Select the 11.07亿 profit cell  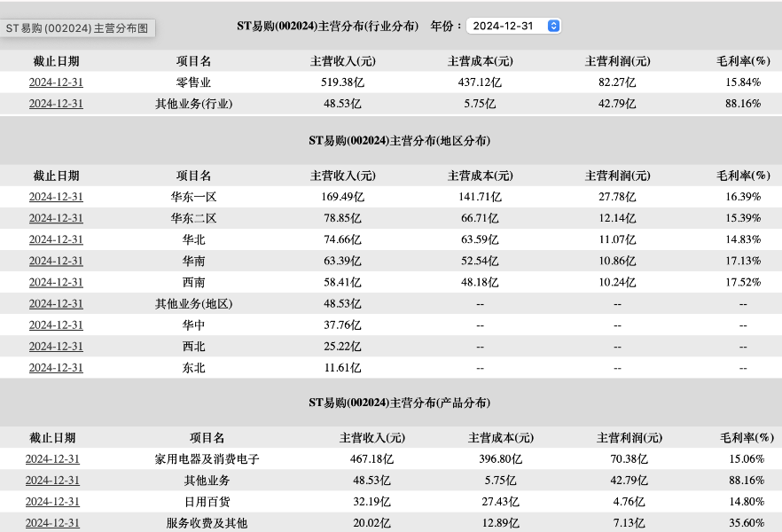coord(617,239)
